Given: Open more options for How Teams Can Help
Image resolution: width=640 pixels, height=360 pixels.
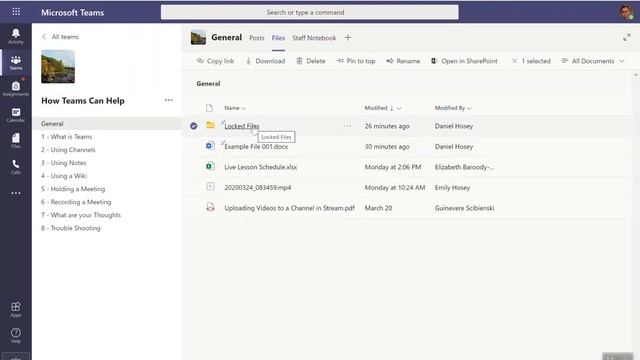Looking at the screenshot, I should (x=169, y=100).
